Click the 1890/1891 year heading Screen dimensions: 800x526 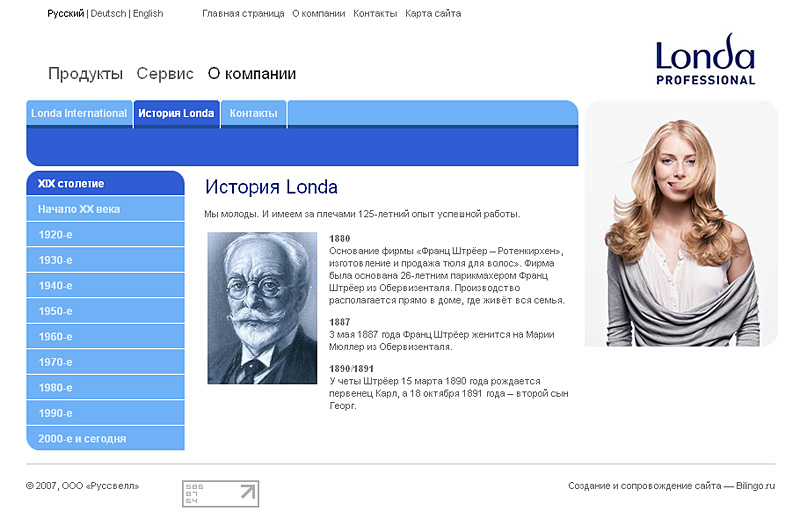point(351,368)
